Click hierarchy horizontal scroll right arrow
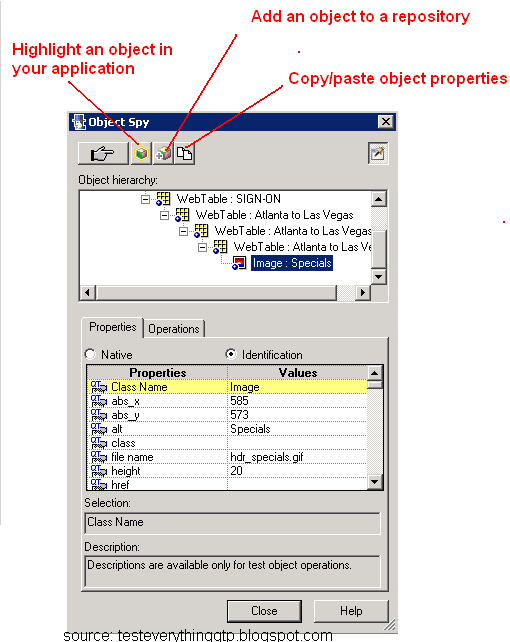The height and width of the screenshot is (642, 510). [362, 293]
